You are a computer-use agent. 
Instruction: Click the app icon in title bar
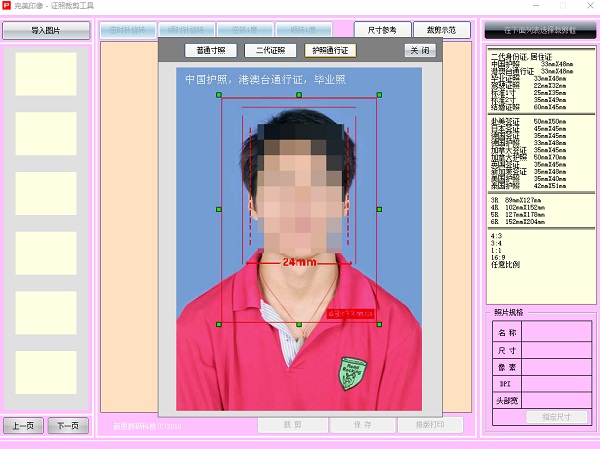[x=6, y=6]
